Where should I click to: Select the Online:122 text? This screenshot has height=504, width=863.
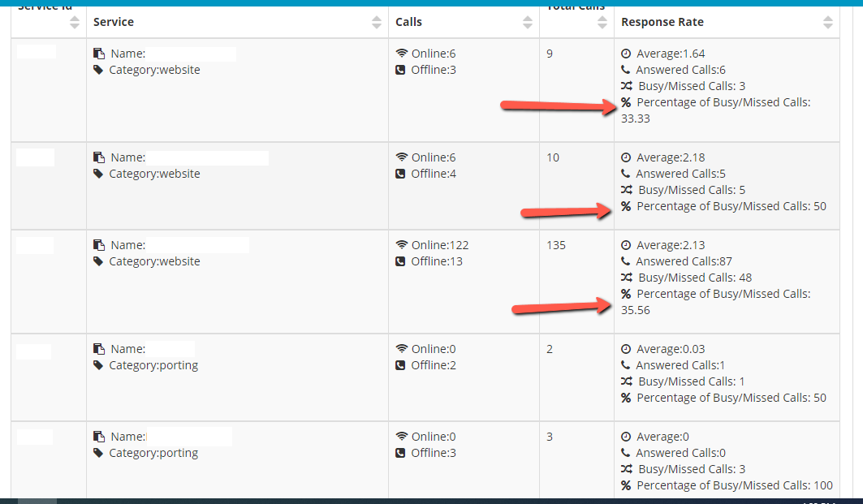click(x=440, y=245)
